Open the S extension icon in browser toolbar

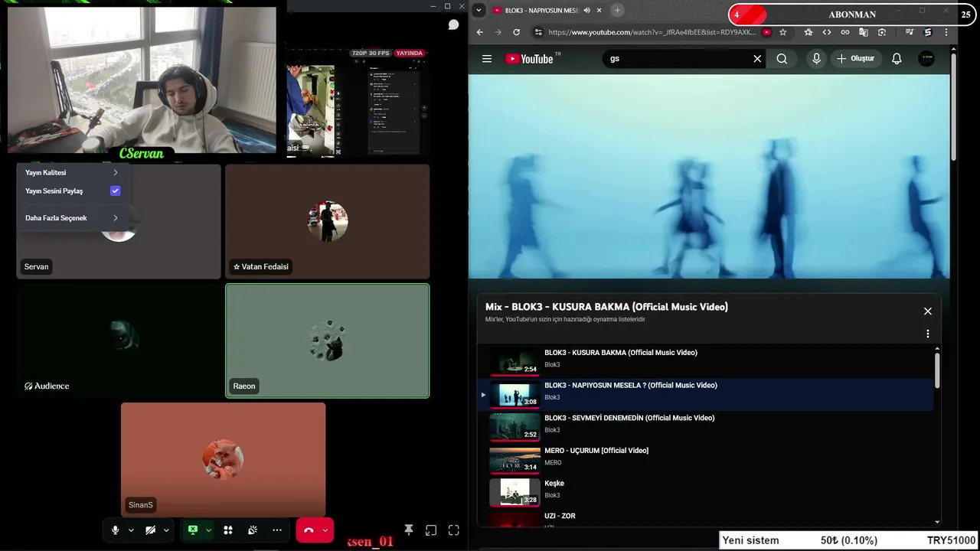928,32
